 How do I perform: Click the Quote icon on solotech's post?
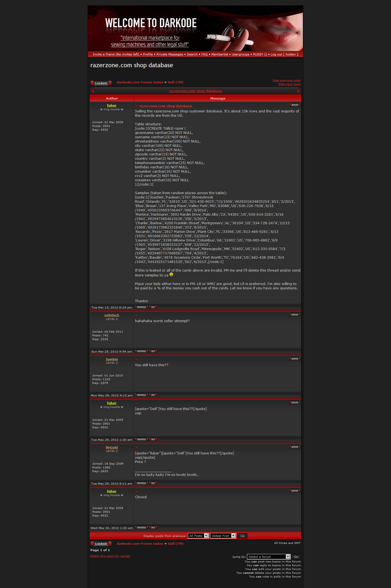tap(294, 315)
